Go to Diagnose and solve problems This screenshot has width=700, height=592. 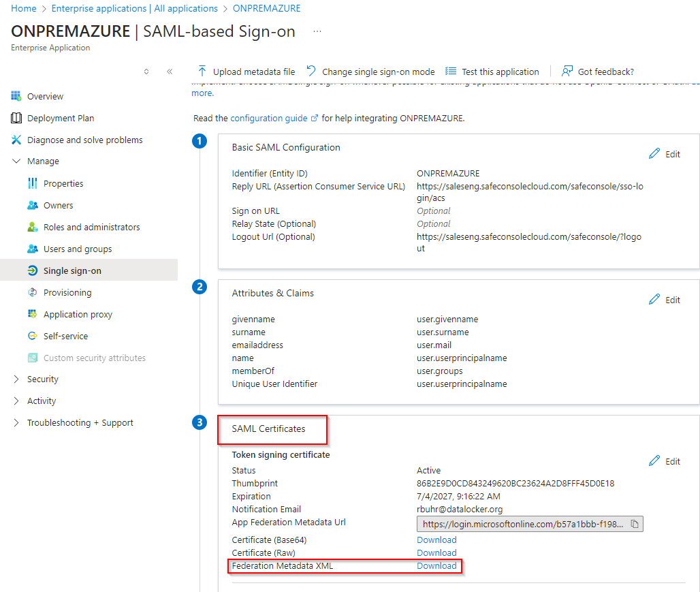pyautogui.click(x=85, y=140)
